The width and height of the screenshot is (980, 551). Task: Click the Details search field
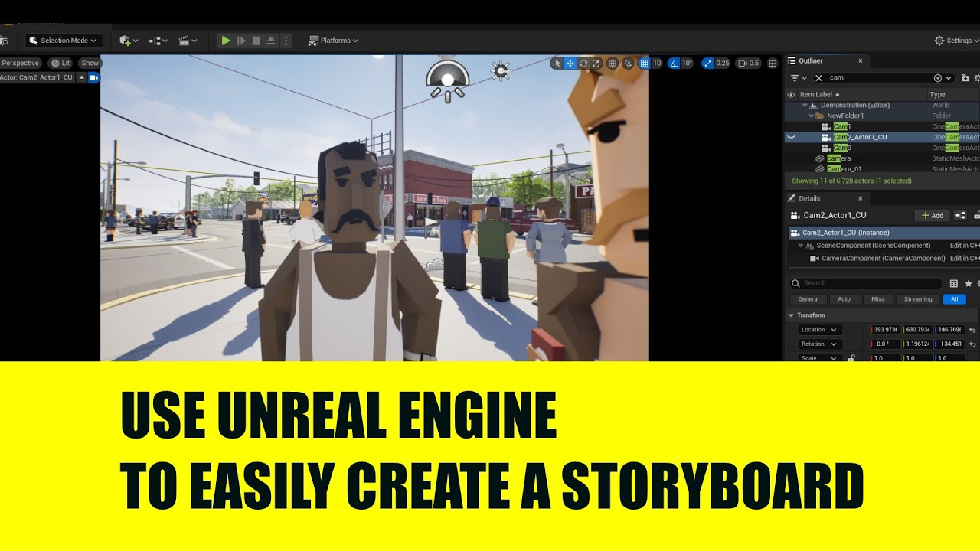(865, 283)
